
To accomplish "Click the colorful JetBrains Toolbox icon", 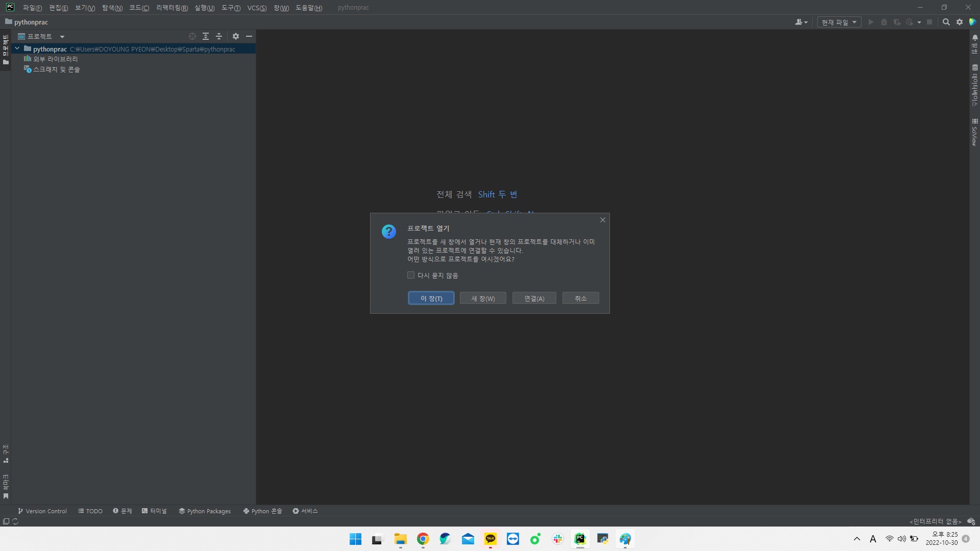I will [x=973, y=22].
